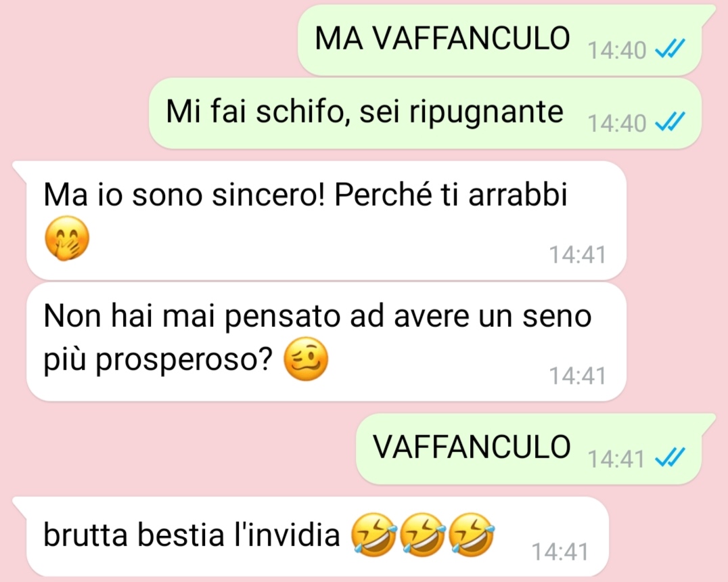Tap the woozy face emoji
This screenshot has width=728, height=582.
[x=306, y=359]
